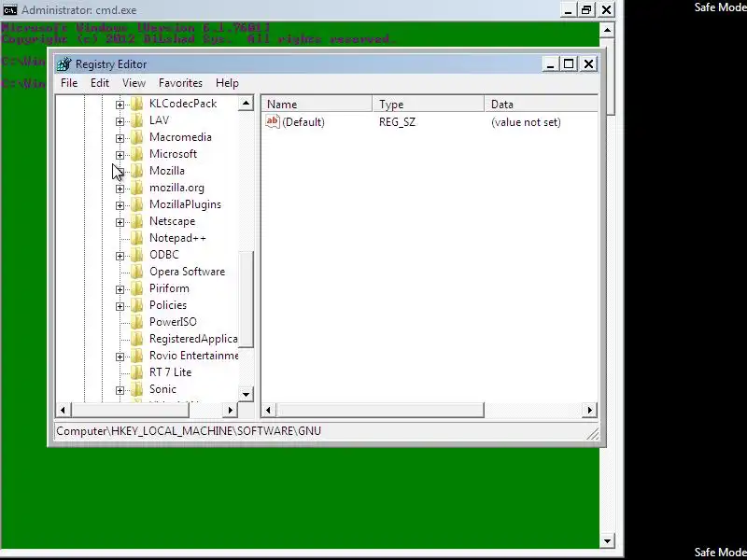Expand the ODBC registry key
Viewport: 747px width, 560px height.
tap(120, 256)
